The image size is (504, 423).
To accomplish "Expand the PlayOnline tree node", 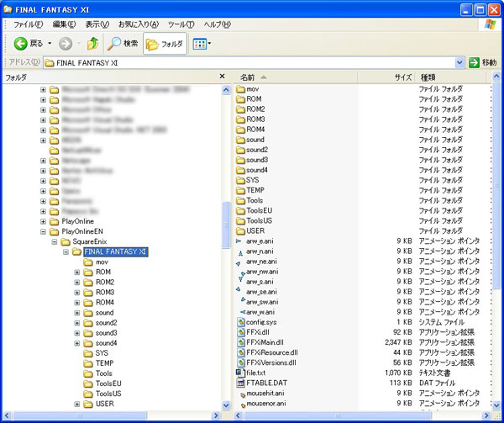I will tap(43, 222).
